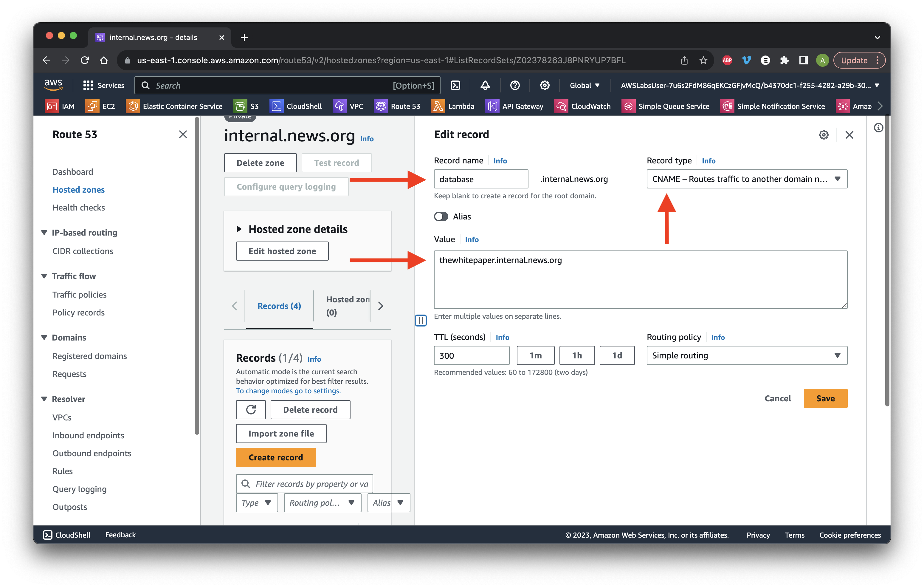Screen dimensions: 924x588
Task: Open the Record type dropdown
Action: [747, 179]
